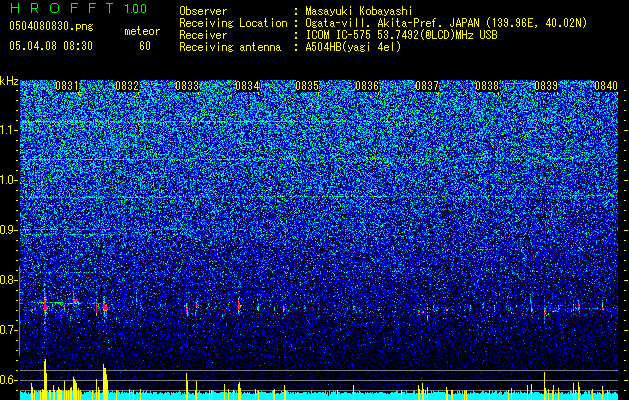
Task: Click the 0839 time marker
Action: [546, 86]
